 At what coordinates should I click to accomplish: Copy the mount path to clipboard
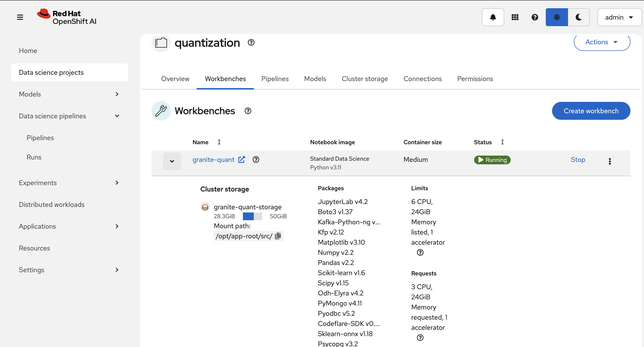[x=278, y=236]
